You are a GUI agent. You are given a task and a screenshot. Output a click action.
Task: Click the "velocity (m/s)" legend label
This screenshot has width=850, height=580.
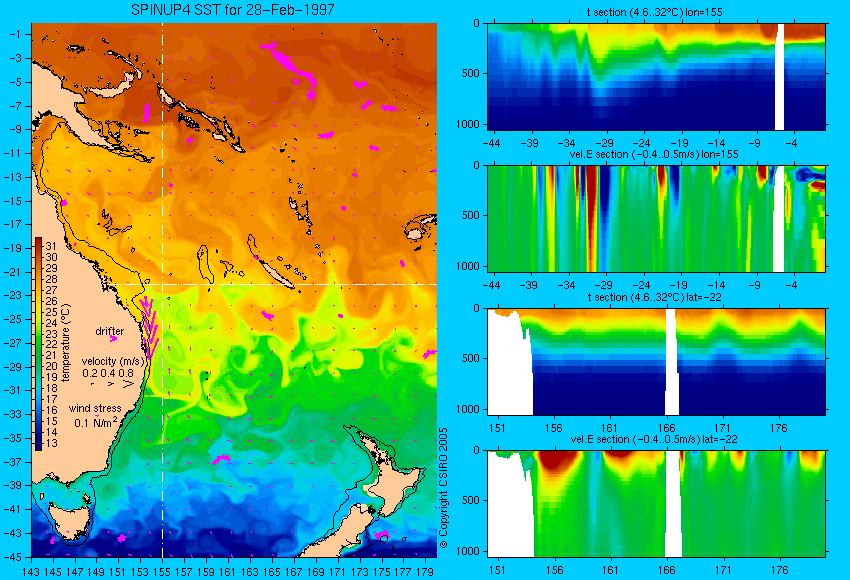coord(113,362)
